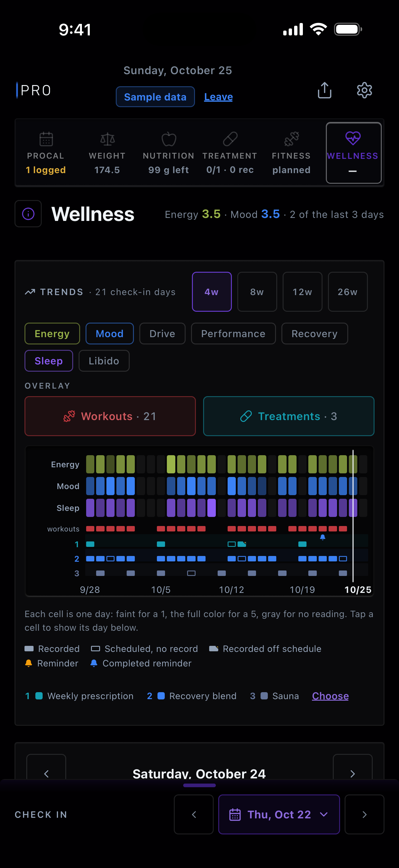Image resolution: width=399 pixels, height=868 pixels.
Task: Toggle the Mood metric chip
Action: (x=110, y=334)
